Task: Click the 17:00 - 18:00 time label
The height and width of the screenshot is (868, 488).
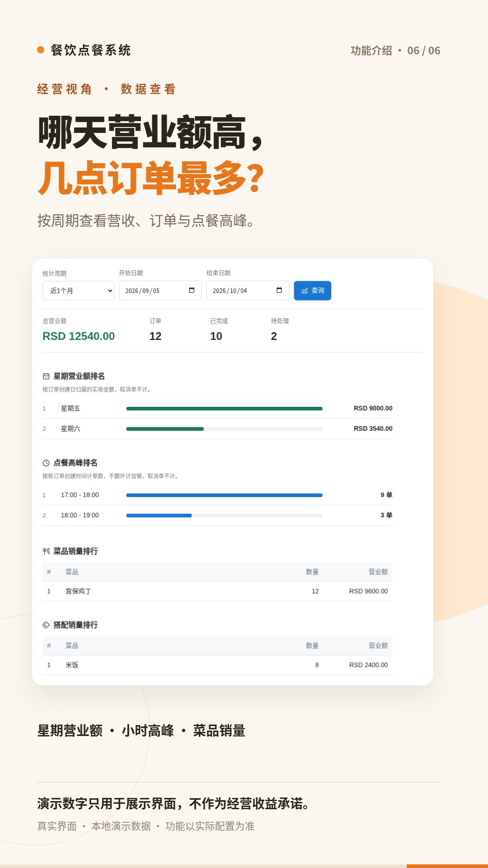Action: 80,495
